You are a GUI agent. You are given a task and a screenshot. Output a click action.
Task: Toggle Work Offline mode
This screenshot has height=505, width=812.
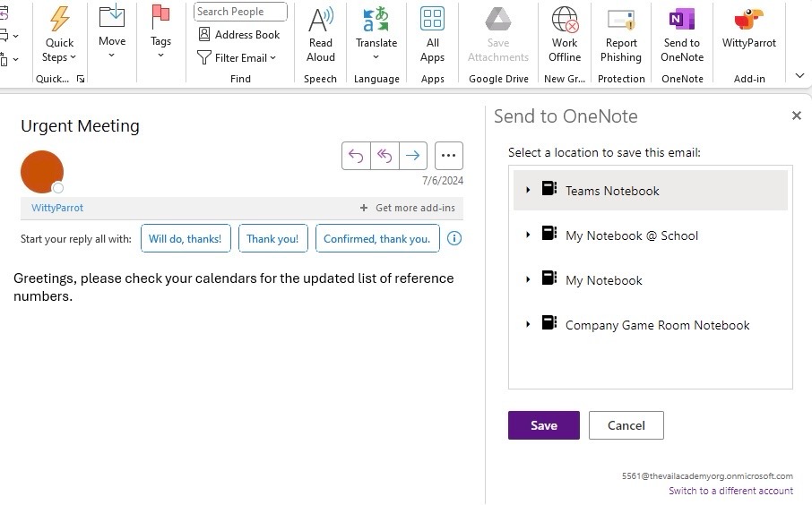tap(565, 34)
